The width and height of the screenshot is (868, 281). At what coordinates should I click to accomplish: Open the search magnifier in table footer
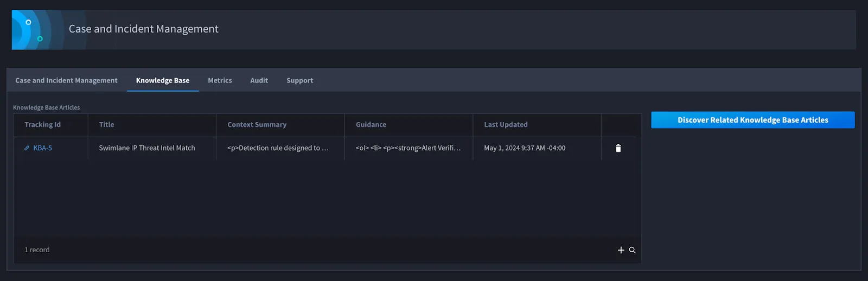tap(632, 250)
